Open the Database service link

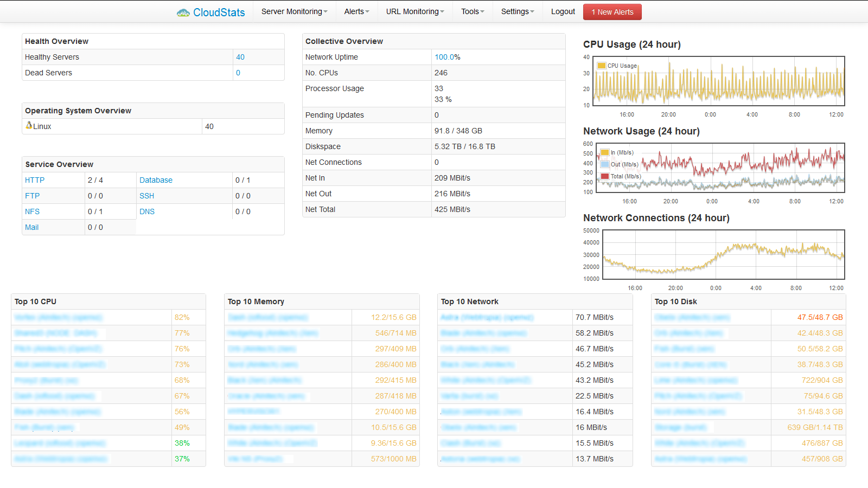tap(156, 180)
